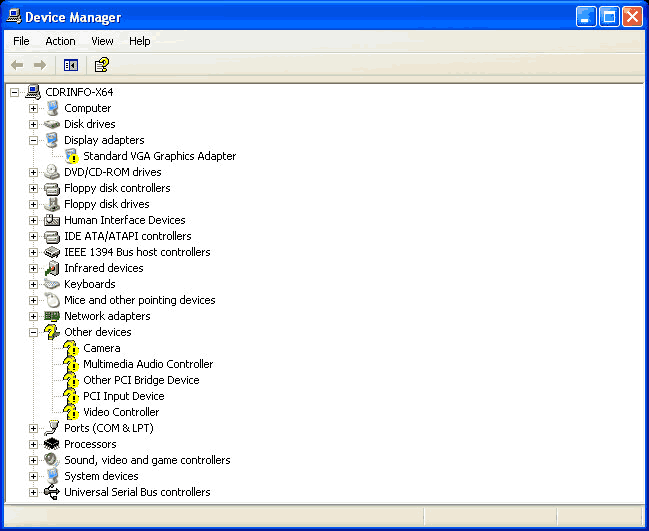Select the PCI Input Device entry
Image resolution: width=649 pixels, height=531 pixels.
pos(124,396)
